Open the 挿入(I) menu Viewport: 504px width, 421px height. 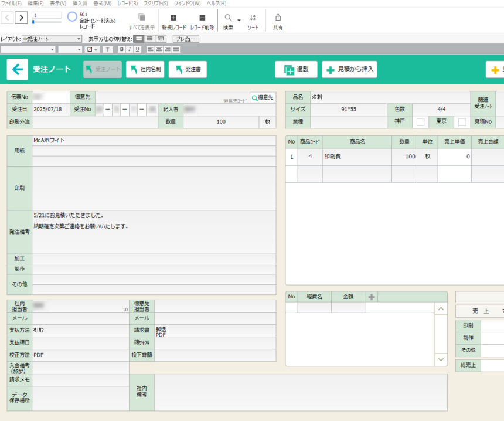[80, 3]
